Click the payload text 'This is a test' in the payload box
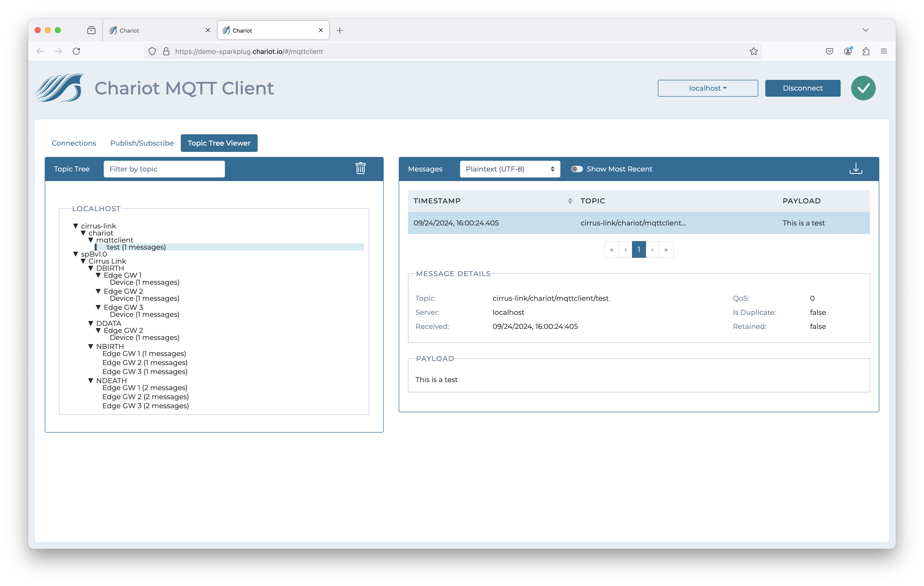The width and height of the screenshot is (924, 586). pos(436,380)
